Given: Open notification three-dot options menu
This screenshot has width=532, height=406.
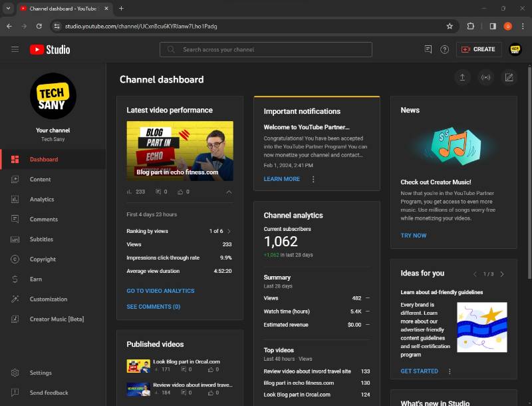Looking at the screenshot, I should (313, 179).
